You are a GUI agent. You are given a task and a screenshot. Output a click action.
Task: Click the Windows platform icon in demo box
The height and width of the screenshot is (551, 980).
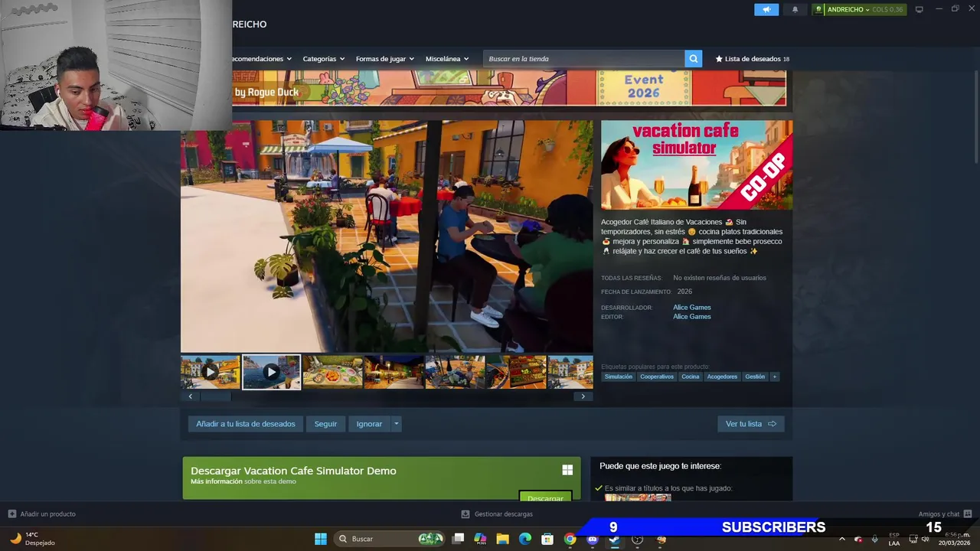tap(567, 470)
